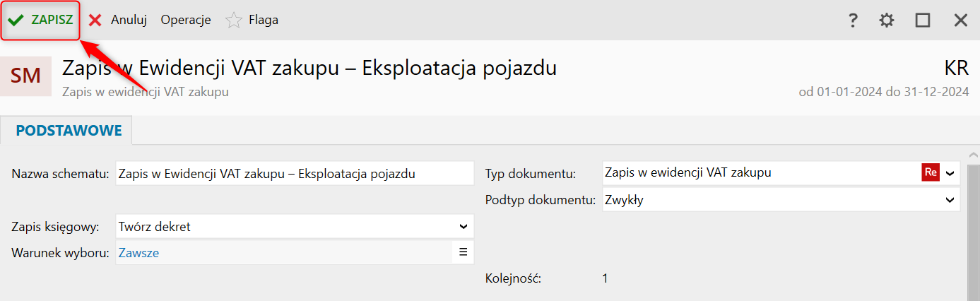The height and width of the screenshot is (301, 980).
Task: Open help via the question mark icon
Action: click(x=853, y=20)
